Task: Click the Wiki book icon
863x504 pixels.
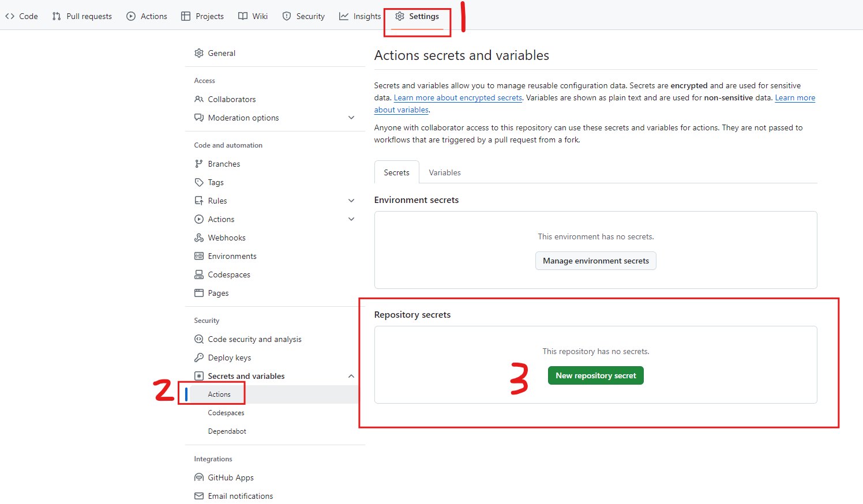Action: [243, 16]
